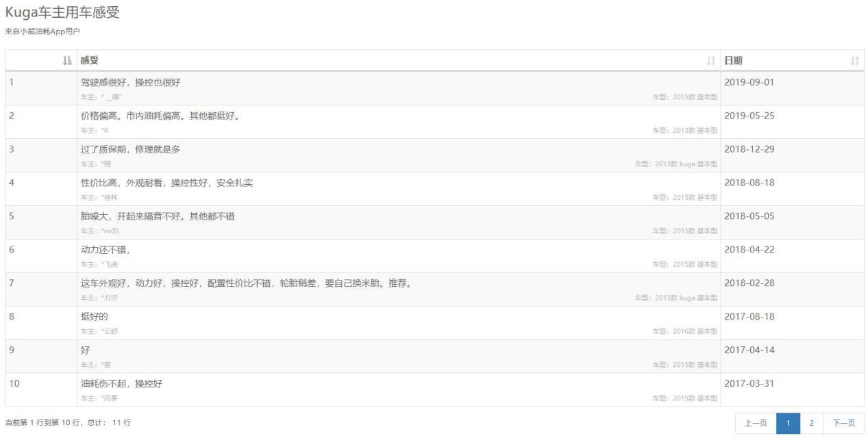
Task: Click the sort arrows in the 日期 column header
Action: pyautogui.click(x=854, y=61)
